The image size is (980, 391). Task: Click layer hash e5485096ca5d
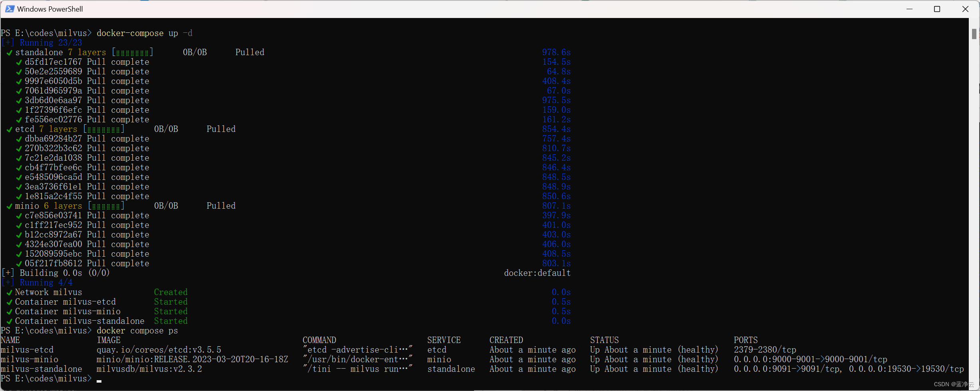(53, 177)
